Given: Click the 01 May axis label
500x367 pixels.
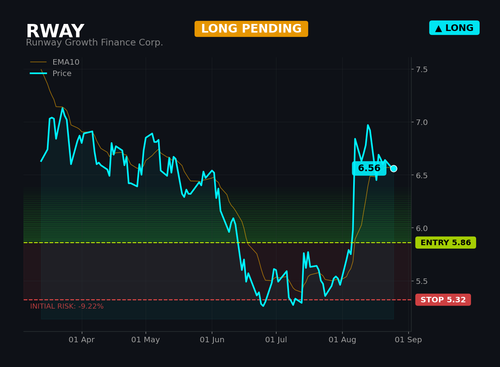Looking at the screenshot, I should pyautogui.click(x=145, y=340).
